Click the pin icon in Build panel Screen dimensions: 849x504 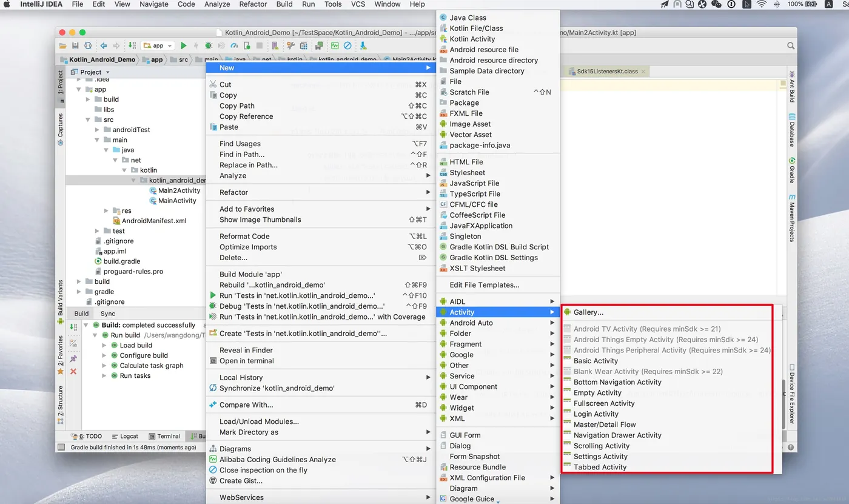click(x=73, y=358)
